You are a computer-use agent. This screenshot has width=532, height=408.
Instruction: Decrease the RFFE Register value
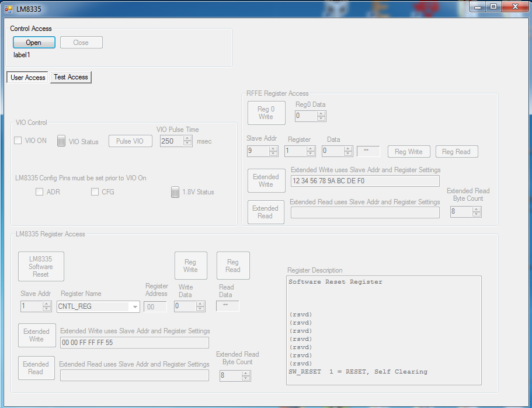pyautogui.click(x=311, y=154)
